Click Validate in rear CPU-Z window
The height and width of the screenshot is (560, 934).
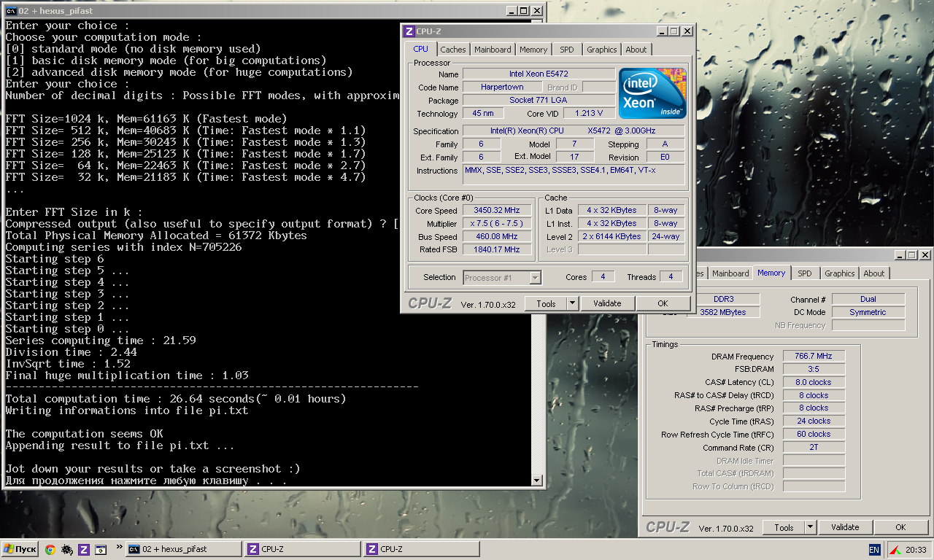coord(845,527)
